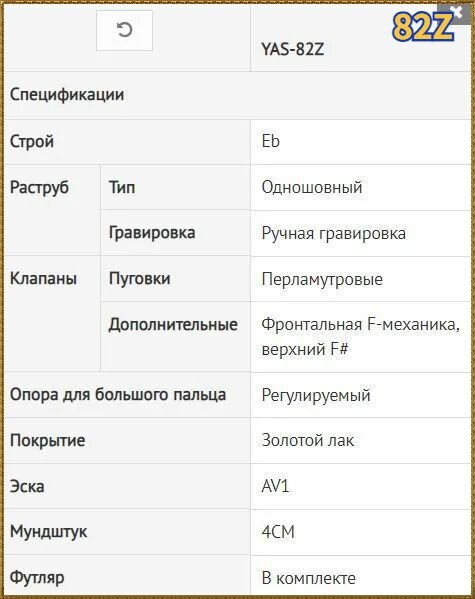Click the reset/undo arrow button

(x=124, y=30)
